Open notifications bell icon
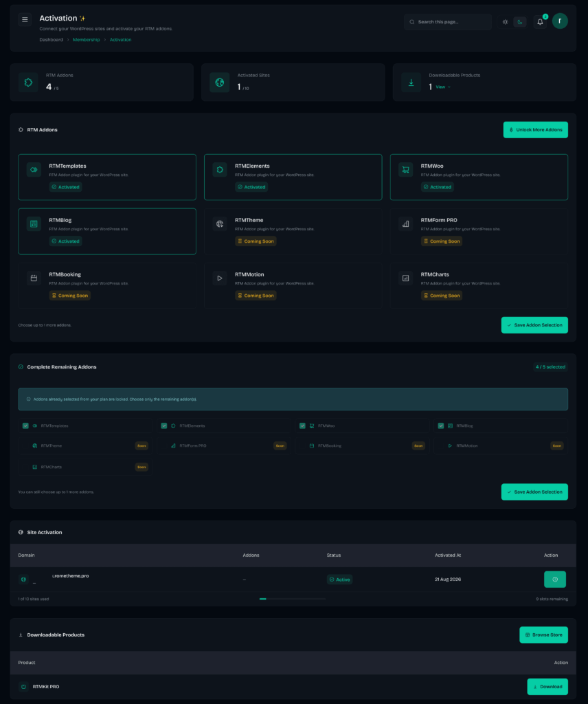Viewport: 588px width, 704px height. [540, 21]
